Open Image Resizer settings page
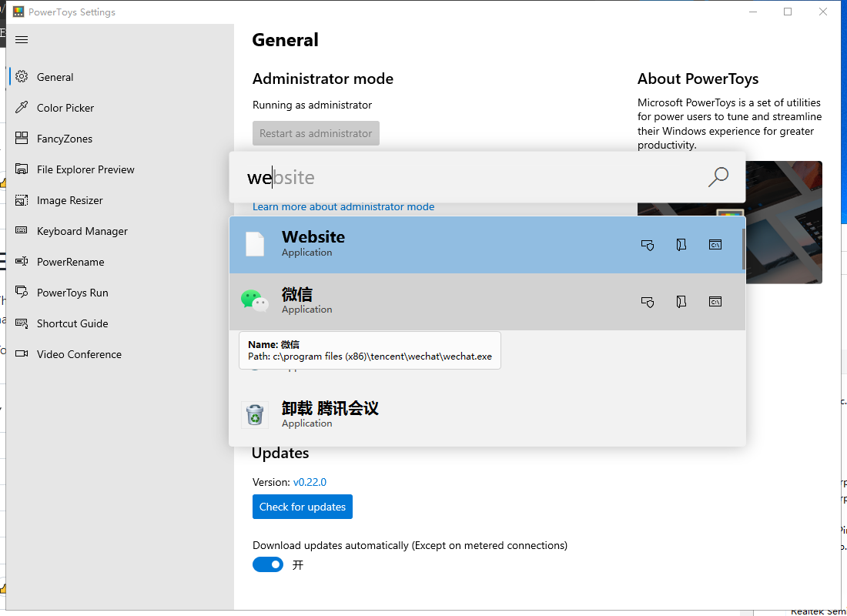847x616 pixels. [x=120, y=200]
